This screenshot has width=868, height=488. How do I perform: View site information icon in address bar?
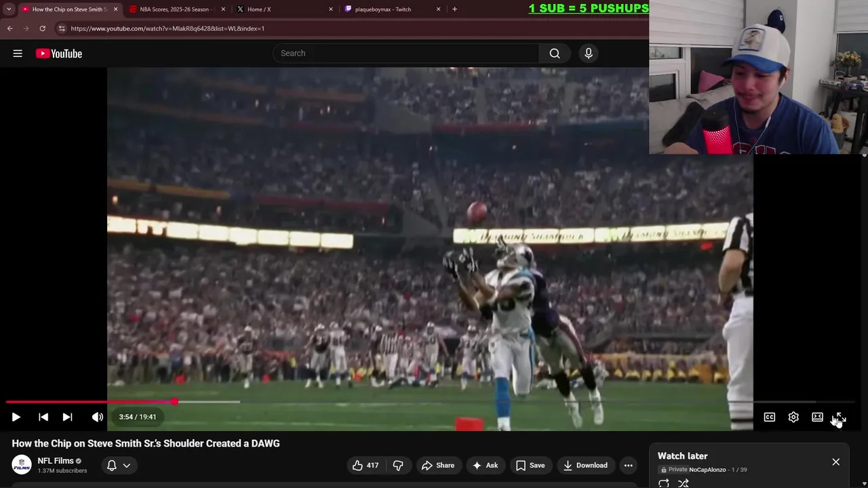click(x=62, y=28)
